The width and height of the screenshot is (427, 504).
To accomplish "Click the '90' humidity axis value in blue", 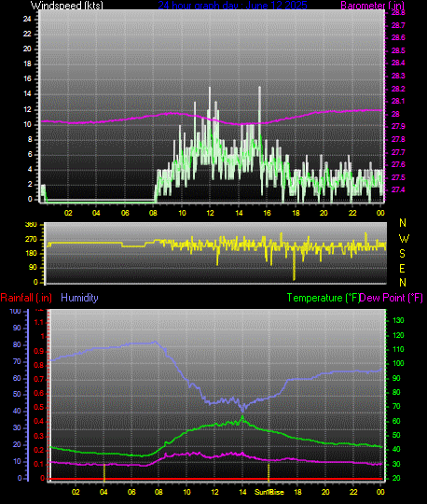I will [x=17, y=328].
